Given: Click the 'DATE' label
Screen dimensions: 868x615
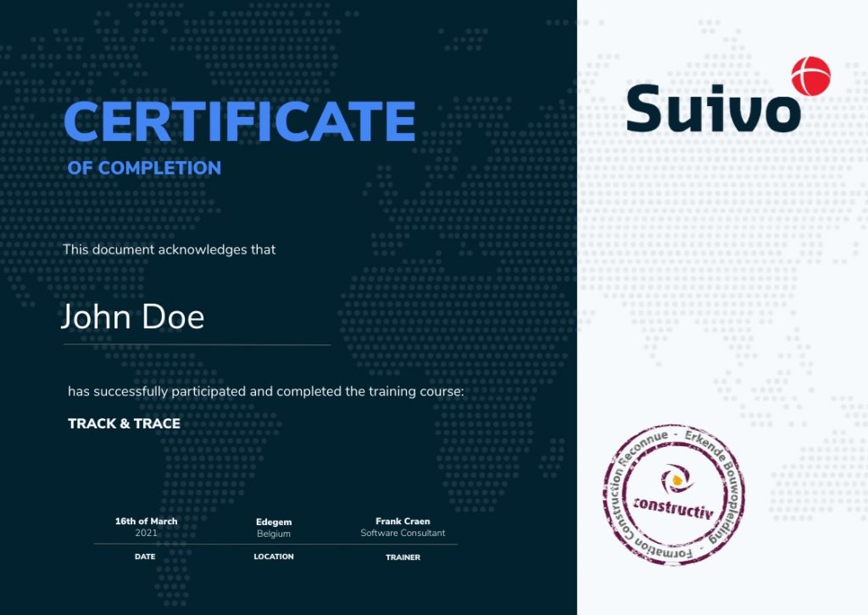Looking at the screenshot, I should point(145,556).
